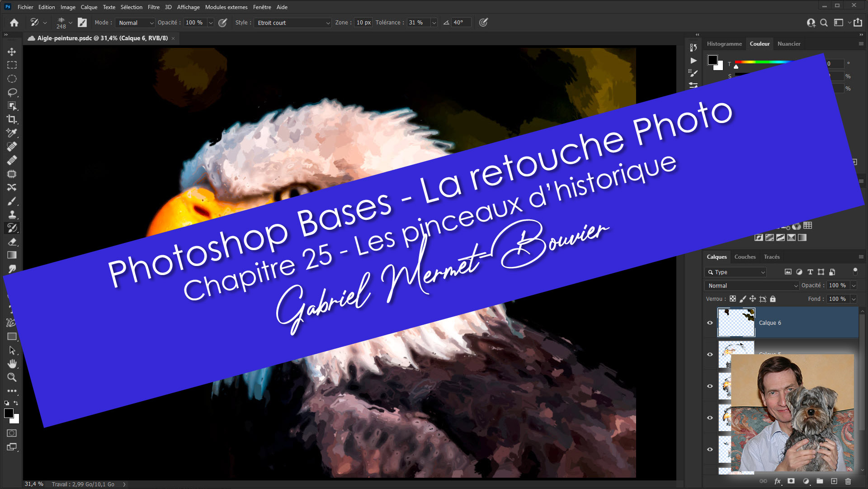Select the Crop tool

[x=12, y=119]
